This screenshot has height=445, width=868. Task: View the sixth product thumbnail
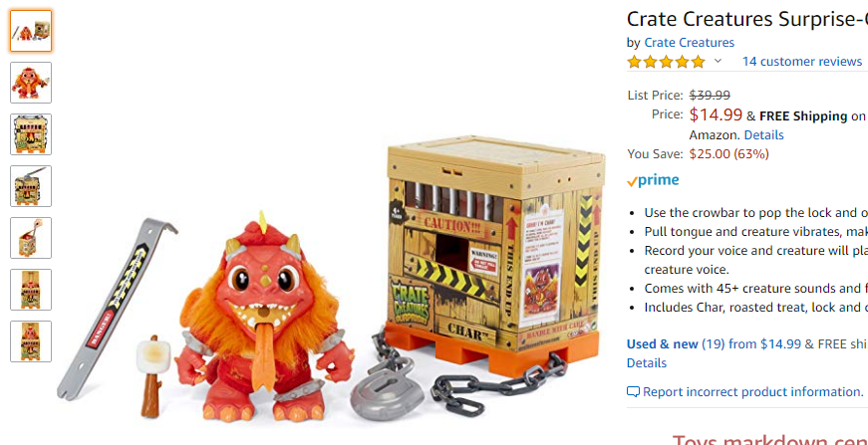(x=31, y=290)
